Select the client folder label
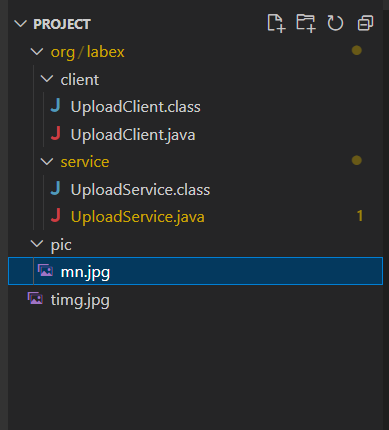 click(80, 80)
